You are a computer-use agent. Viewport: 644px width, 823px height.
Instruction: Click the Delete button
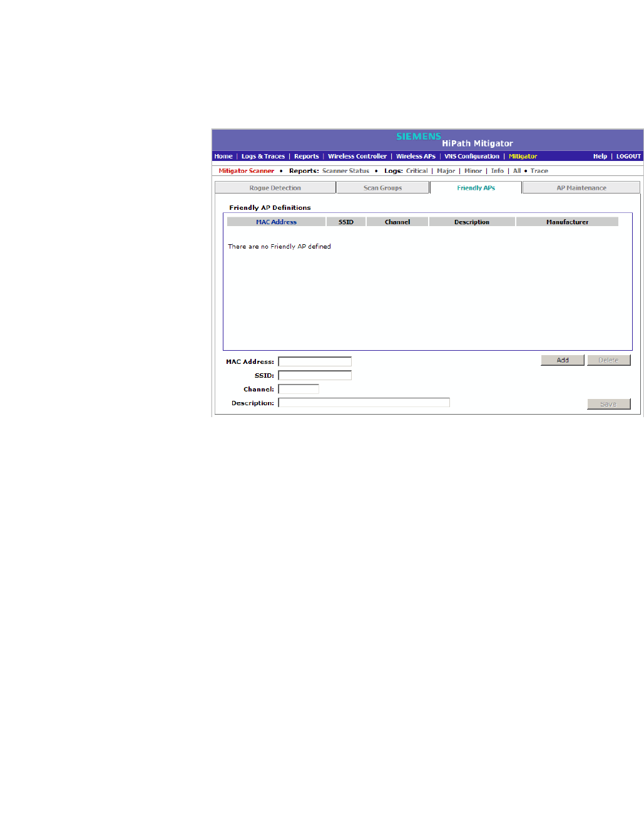pos(608,360)
